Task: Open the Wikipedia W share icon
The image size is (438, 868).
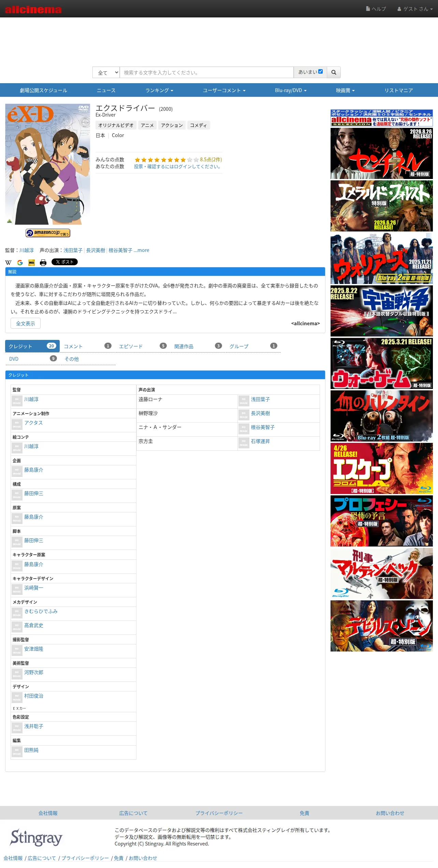Action: coord(9,262)
